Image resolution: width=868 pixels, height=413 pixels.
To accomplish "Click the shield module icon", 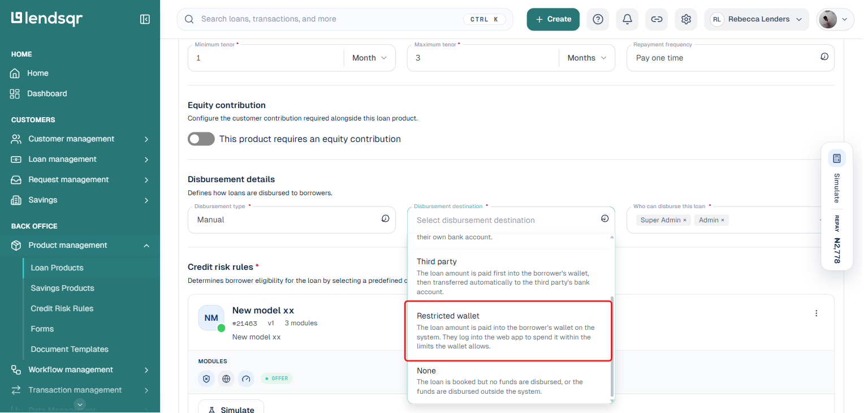I will 206,378.
